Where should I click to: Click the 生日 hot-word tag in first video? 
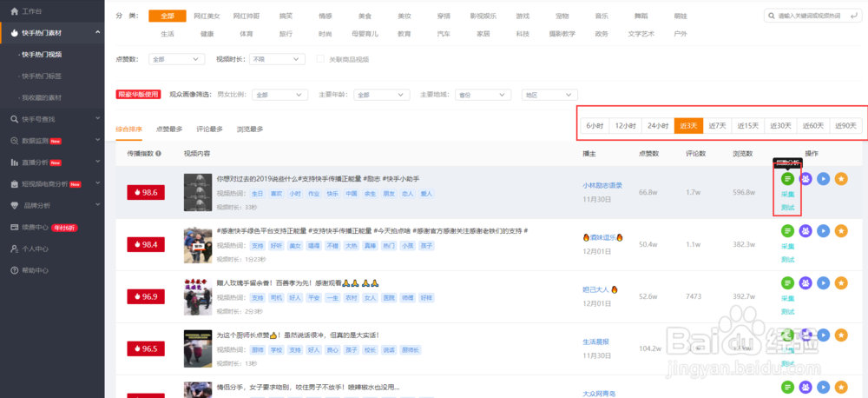tap(258, 194)
